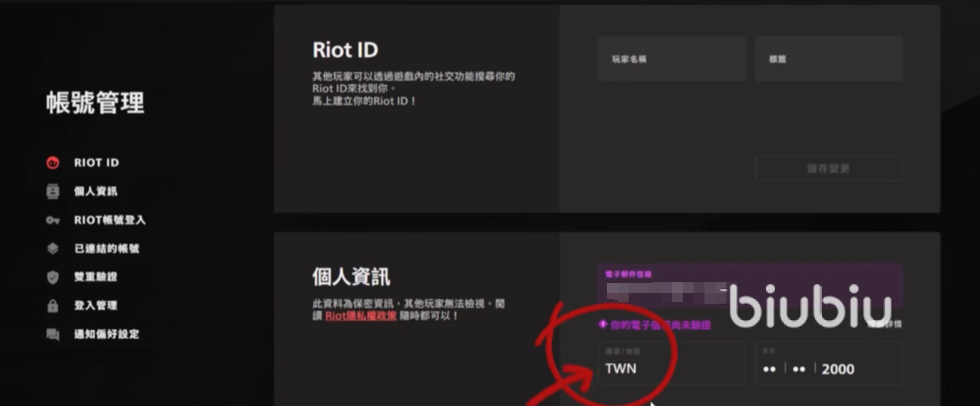Click the key icon for RIOT帳號登入
Screen dimensions: 980x406
pyautogui.click(x=52, y=221)
